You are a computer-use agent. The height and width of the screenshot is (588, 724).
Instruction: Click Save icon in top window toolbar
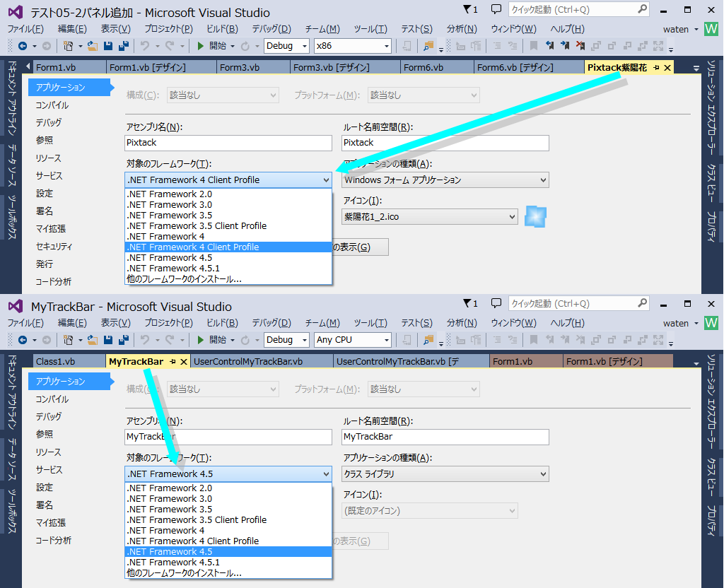click(108, 46)
